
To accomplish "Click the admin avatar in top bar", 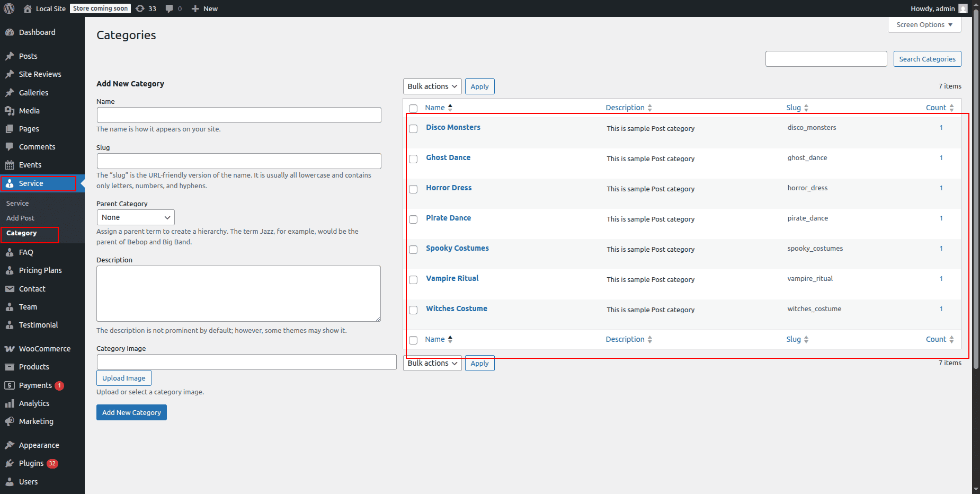I will coord(963,8).
